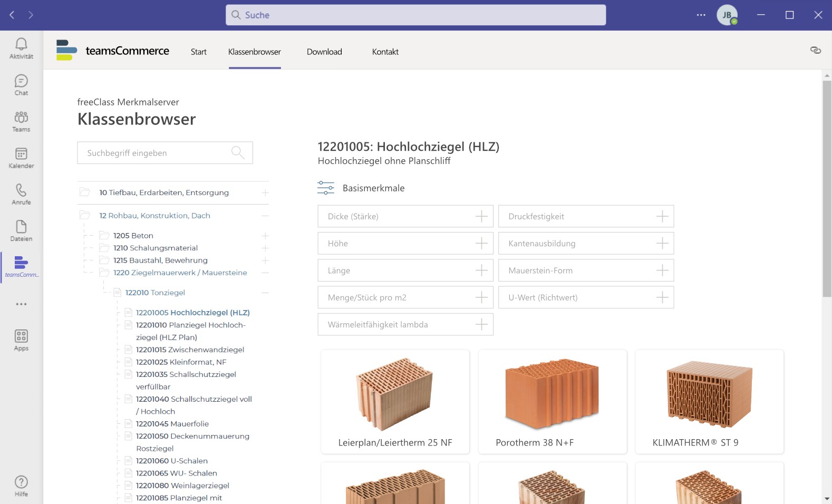The height and width of the screenshot is (504, 832).
Task: Select 12201065 WU- Schalen tree item
Action: [x=177, y=473]
